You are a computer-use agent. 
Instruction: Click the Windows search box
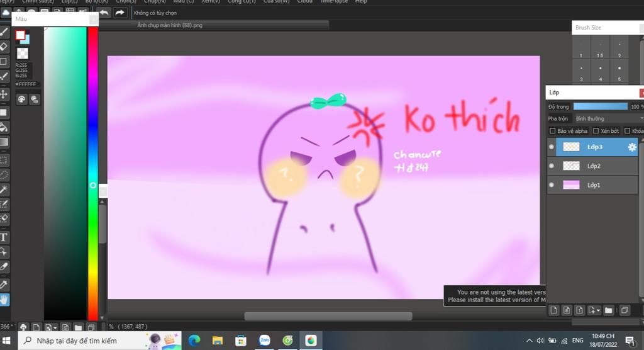tap(100, 341)
